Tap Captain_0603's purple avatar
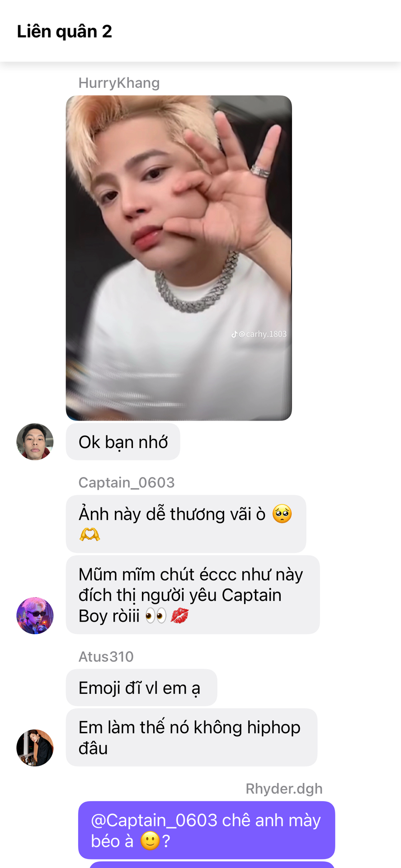Viewport: 401px width, 868px height. coord(35,615)
